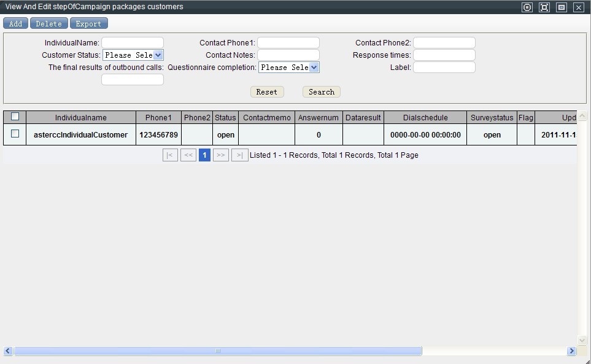
Task: Click the horizontal scrollbar thumb
Action: [x=218, y=351]
